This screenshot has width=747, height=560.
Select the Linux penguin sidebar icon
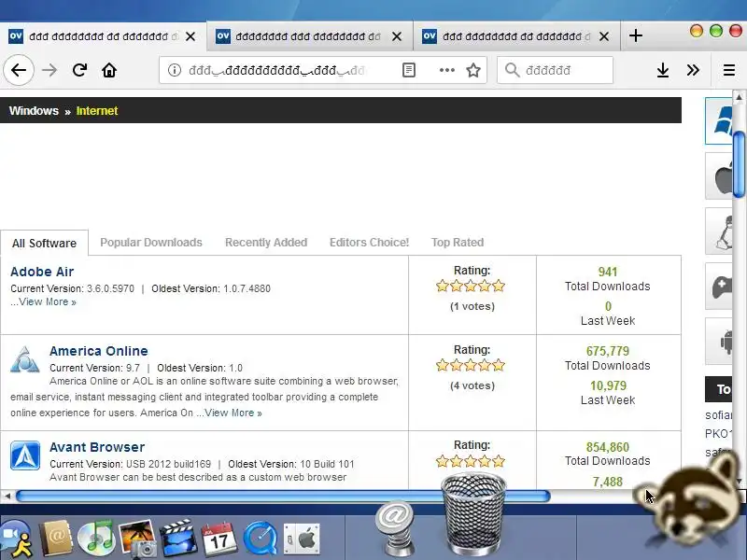coord(719,231)
